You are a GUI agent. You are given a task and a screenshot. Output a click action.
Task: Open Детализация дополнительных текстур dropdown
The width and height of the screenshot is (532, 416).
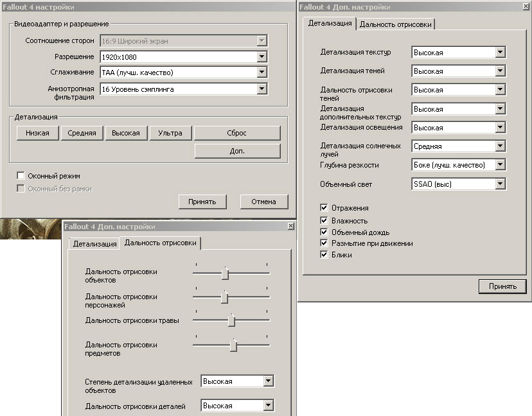coord(458,109)
